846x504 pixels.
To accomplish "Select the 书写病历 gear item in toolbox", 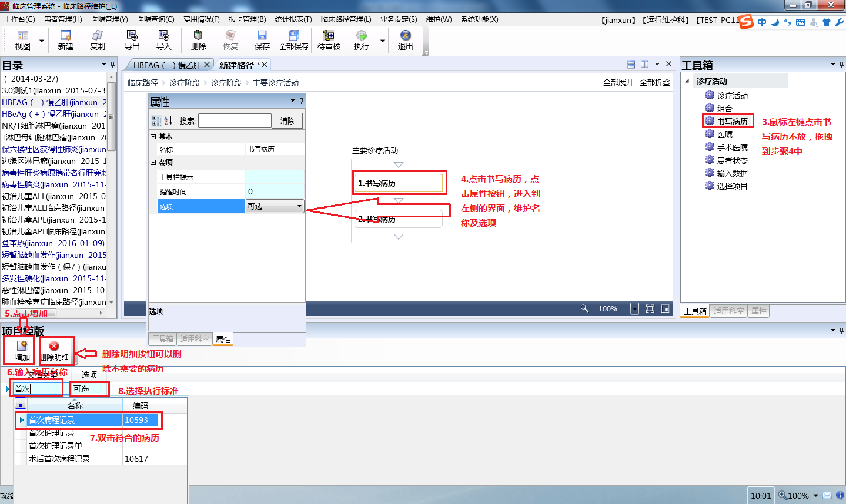I will (x=727, y=122).
